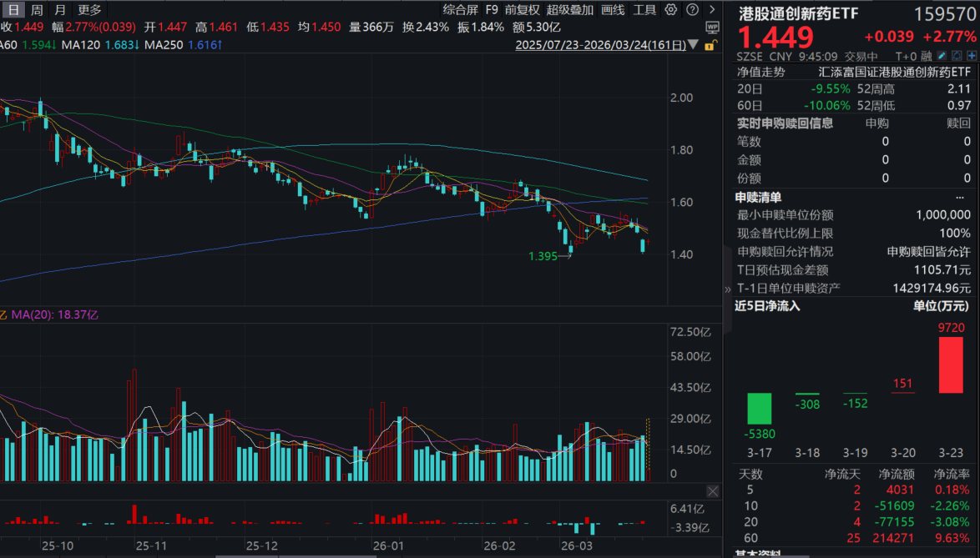Click the WP icon at chart corner
This screenshot has width=980, height=558.
(x=710, y=27)
